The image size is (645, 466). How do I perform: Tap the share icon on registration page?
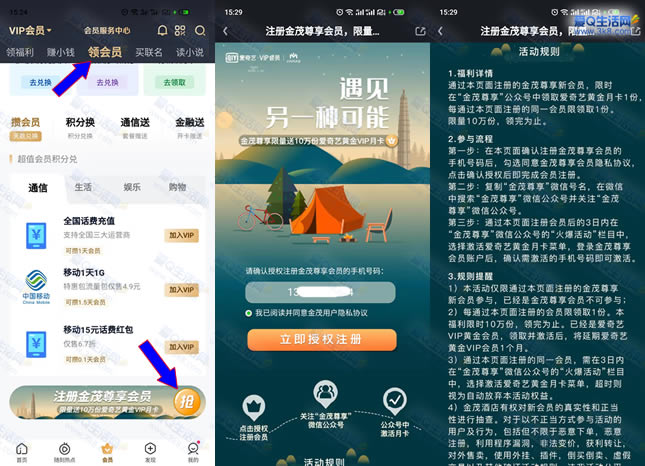(420, 31)
